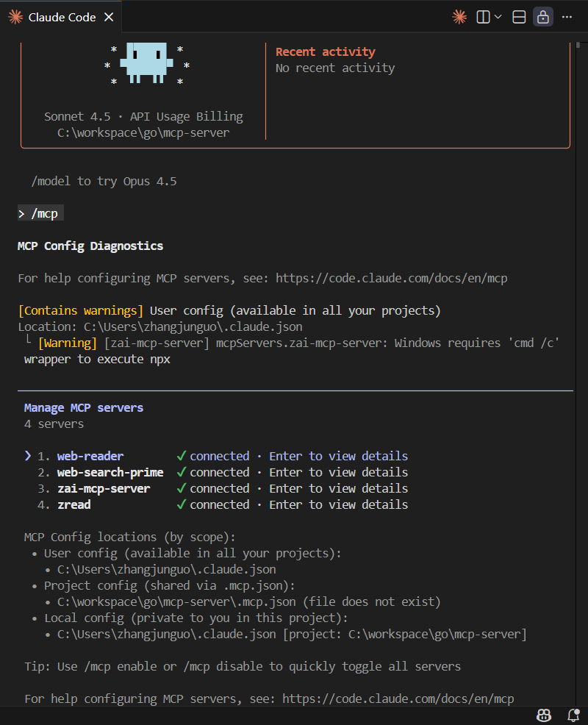Viewport: 588px width, 725px height.
Task: Open the notifications bell icon
Action: (x=574, y=715)
